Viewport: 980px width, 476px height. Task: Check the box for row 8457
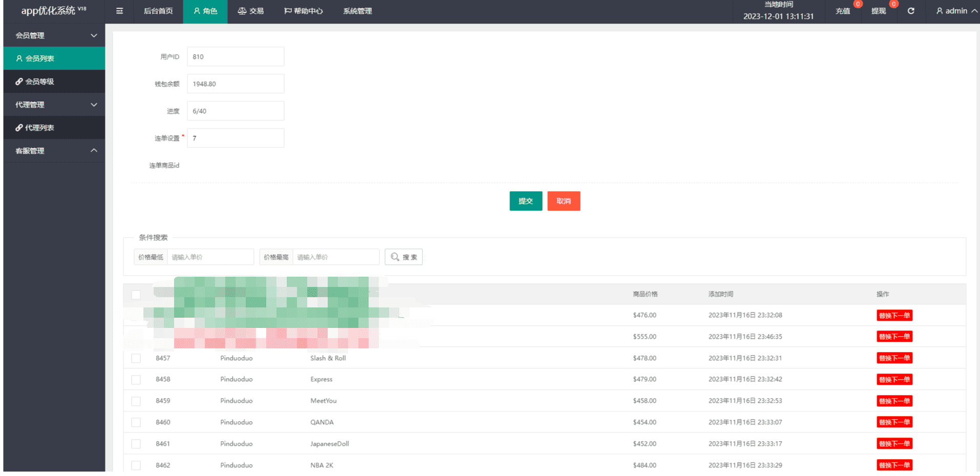pos(136,358)
